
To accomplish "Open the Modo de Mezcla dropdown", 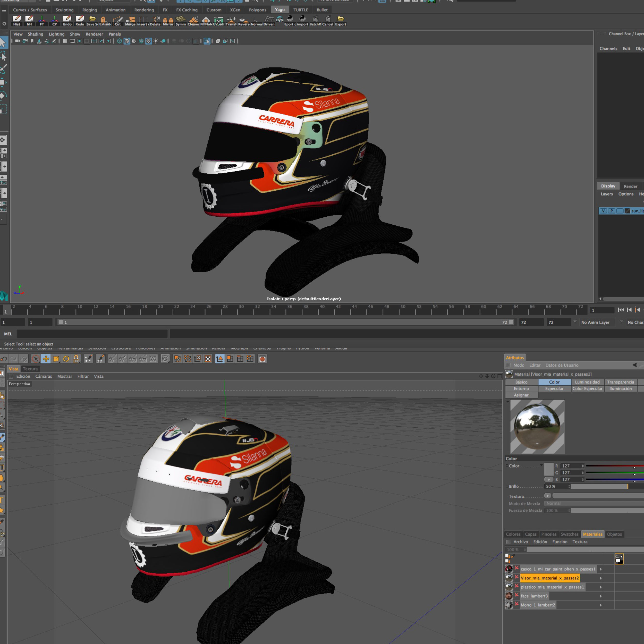I will (594, 503).
